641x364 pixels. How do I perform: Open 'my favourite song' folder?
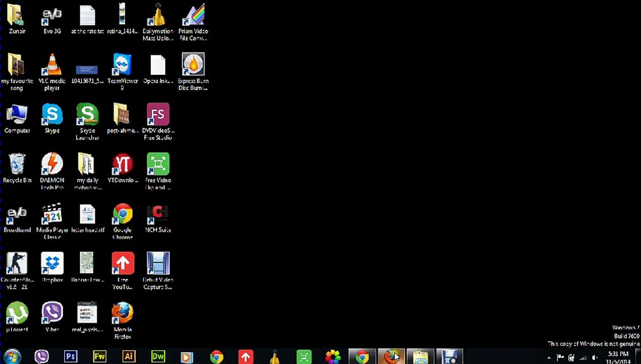pos(17,72)
